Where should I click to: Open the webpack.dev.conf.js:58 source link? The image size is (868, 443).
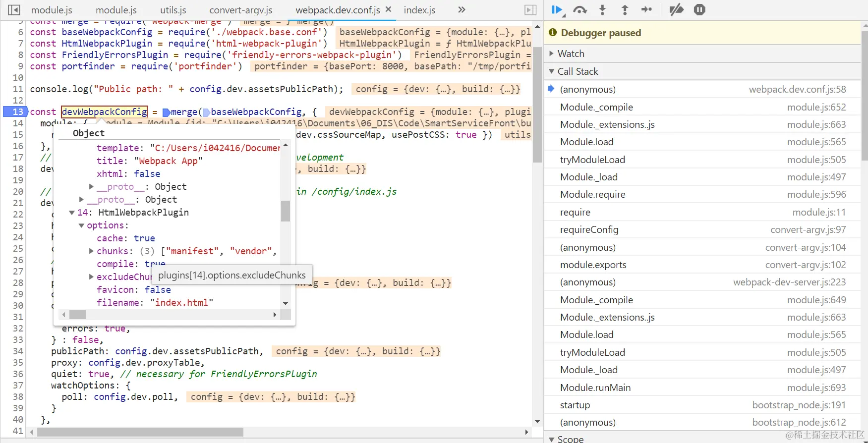(797, 89)
